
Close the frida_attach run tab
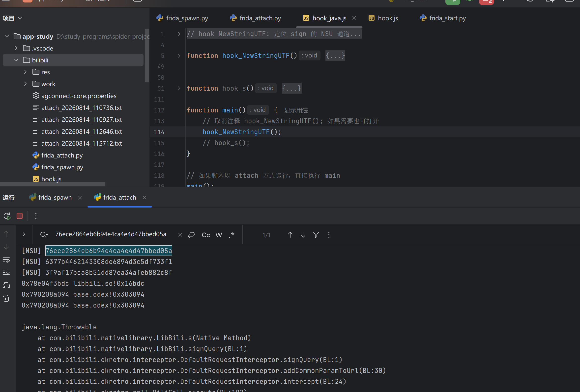(144, 198)
